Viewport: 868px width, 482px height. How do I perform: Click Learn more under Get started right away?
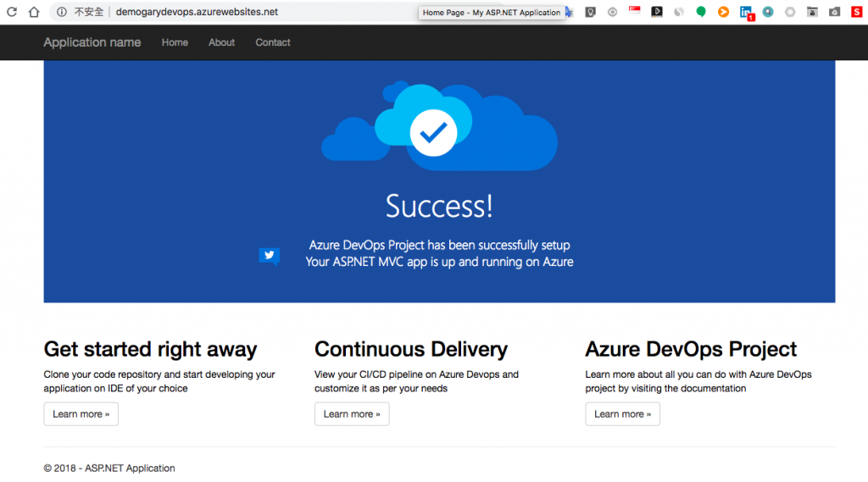[81, 414]
